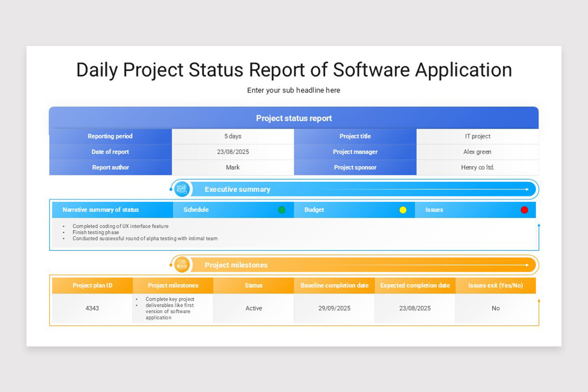Image resolution: width=588 pixels, height=392 pixels.
Task: Click the Project milestones circular badge icon
Action: 181,265
